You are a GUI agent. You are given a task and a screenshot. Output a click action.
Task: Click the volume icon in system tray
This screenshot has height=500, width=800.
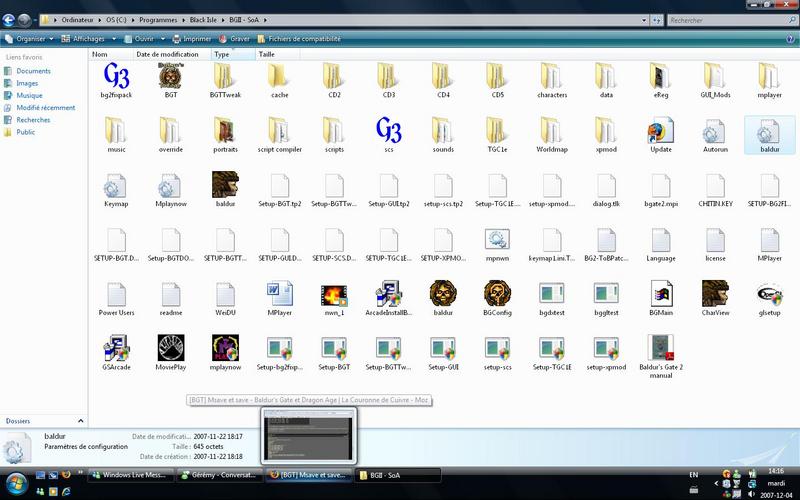pos(751,493)
